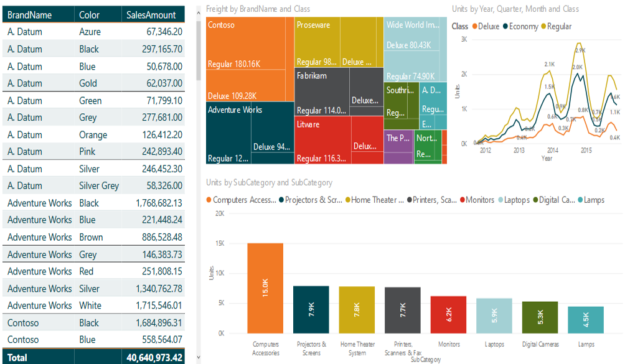Click the grey 7.7K Printers bar
This screenshot has width=625, height=364.
point(403,310)
